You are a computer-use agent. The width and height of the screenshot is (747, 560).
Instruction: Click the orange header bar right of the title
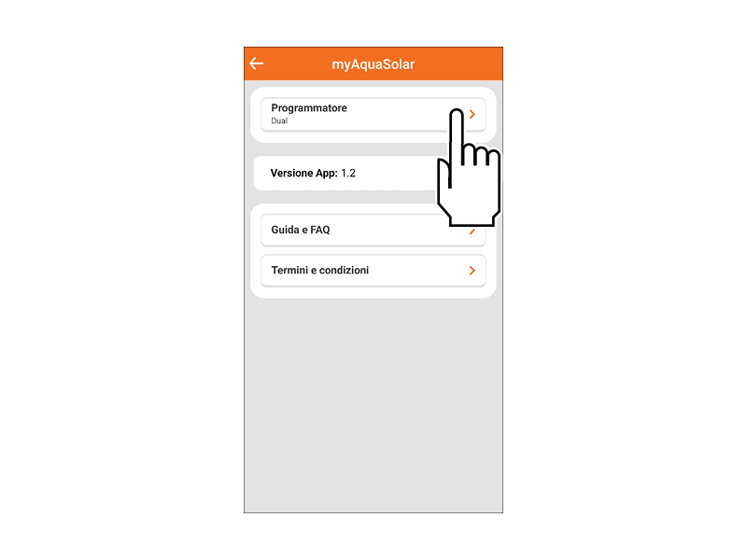pos(458,63)
